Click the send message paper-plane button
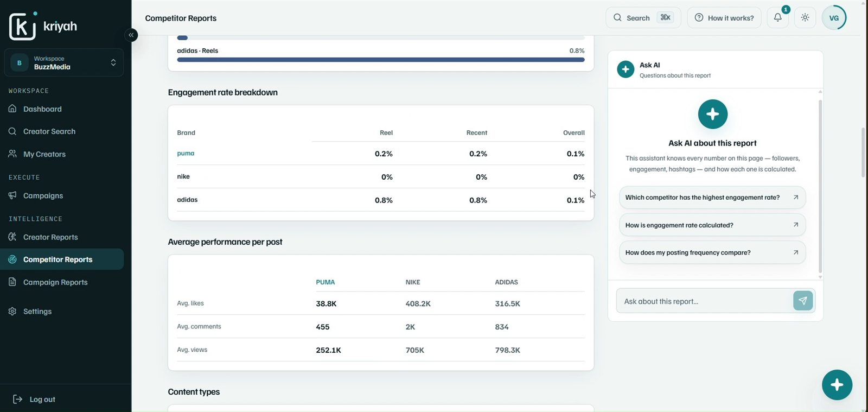The height and width of the screenshot is (412, 868). click(x=803, y=301)
